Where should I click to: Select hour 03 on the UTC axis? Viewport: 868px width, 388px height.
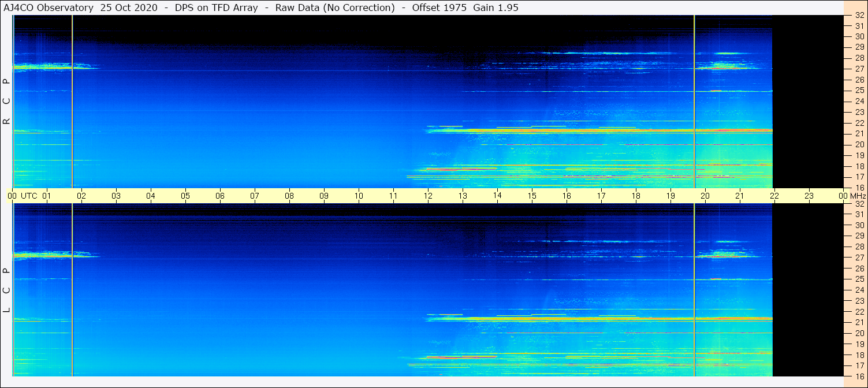point(116,196)
